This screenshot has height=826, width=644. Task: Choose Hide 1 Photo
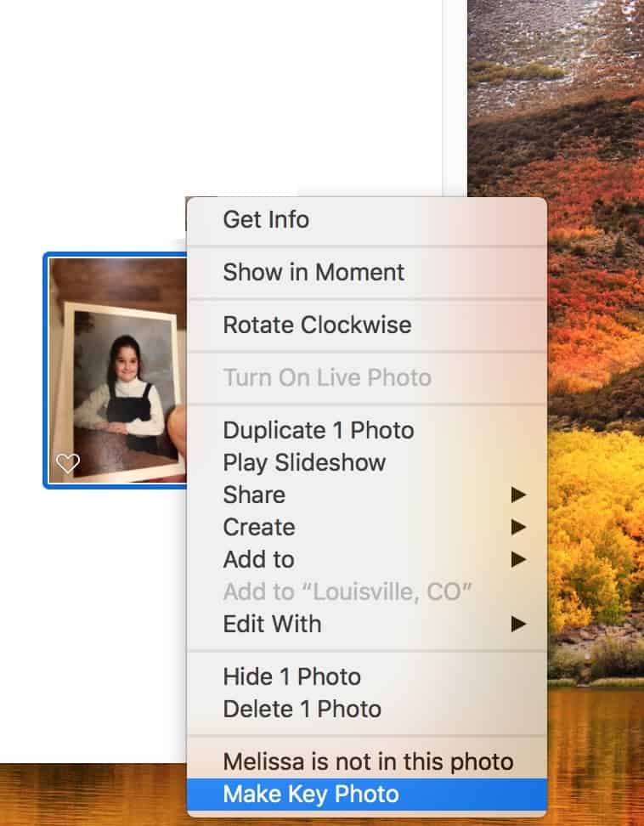[x=291, y=676]
